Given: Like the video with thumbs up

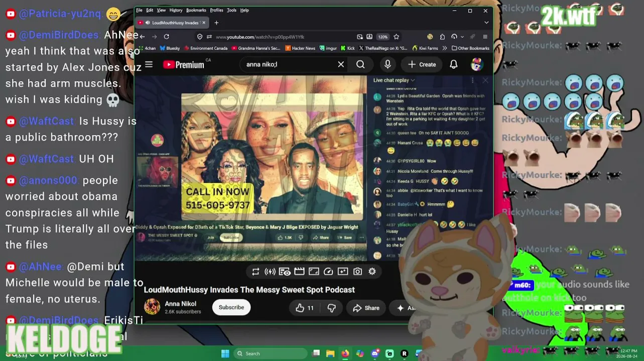Looking at the screenshot, I should pyautogui.click(x=305, y=308).
